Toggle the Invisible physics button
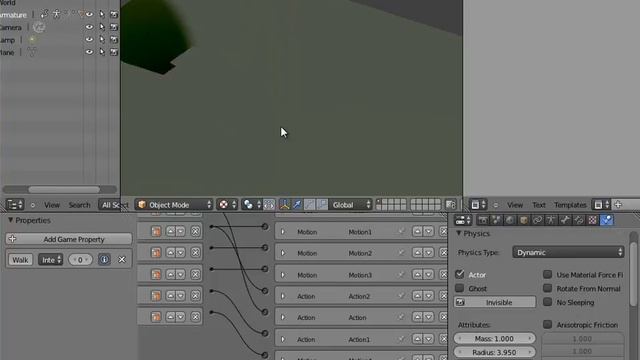The height and width of the screenshot is (360, 640). [495, 302]
